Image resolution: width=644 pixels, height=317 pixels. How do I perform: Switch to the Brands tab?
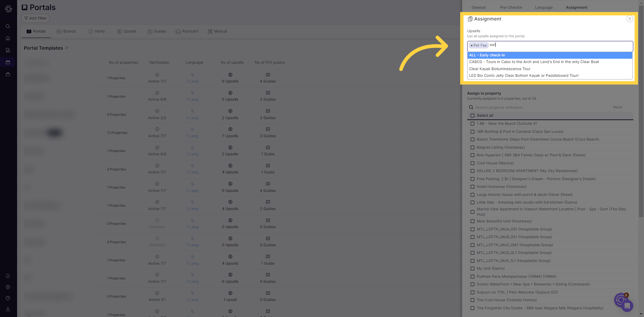pyautogui.click(x=66, y=31)
